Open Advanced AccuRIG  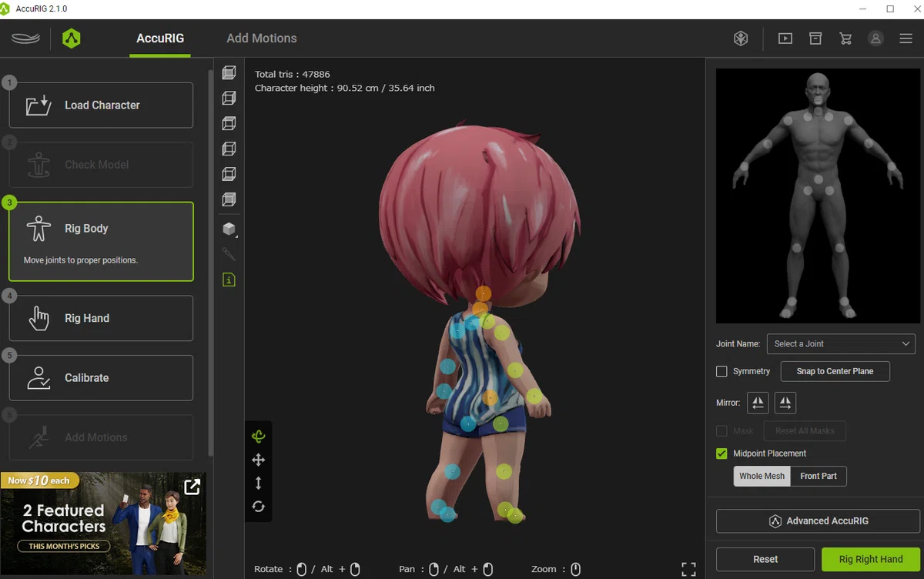pyautogui.click(x=818, y=521)
